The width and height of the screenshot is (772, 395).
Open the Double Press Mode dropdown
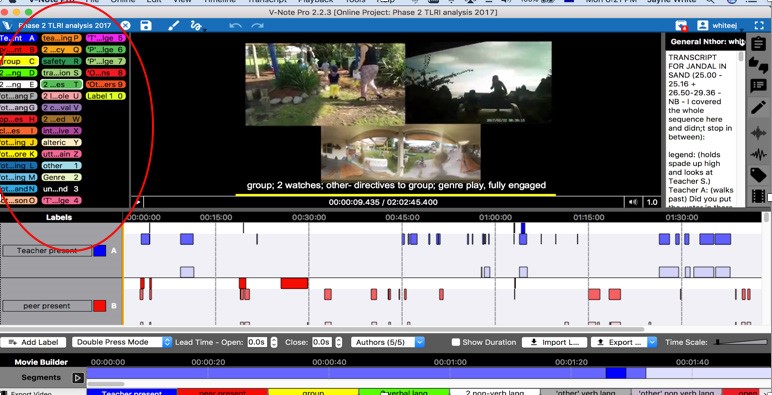(122, 342)
